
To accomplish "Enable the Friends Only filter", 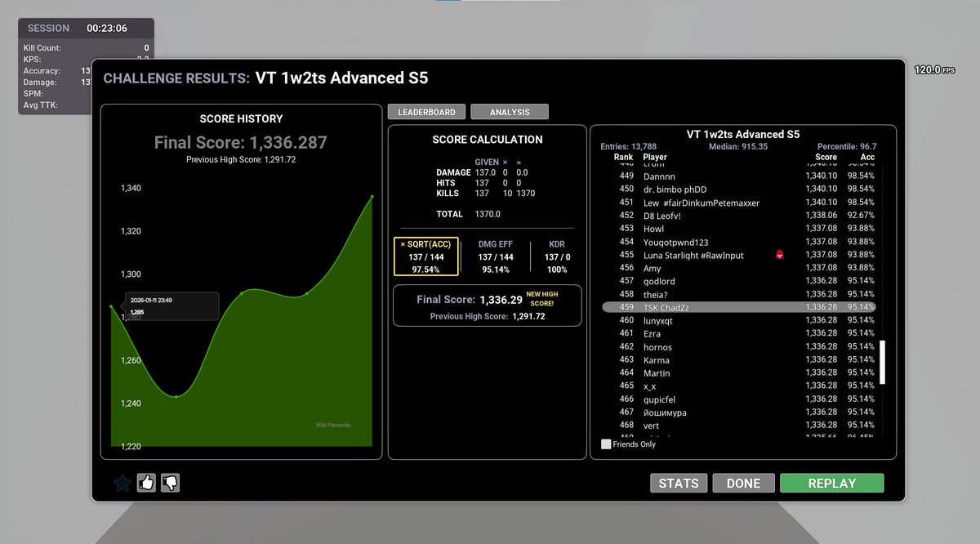I will point(605,444).
